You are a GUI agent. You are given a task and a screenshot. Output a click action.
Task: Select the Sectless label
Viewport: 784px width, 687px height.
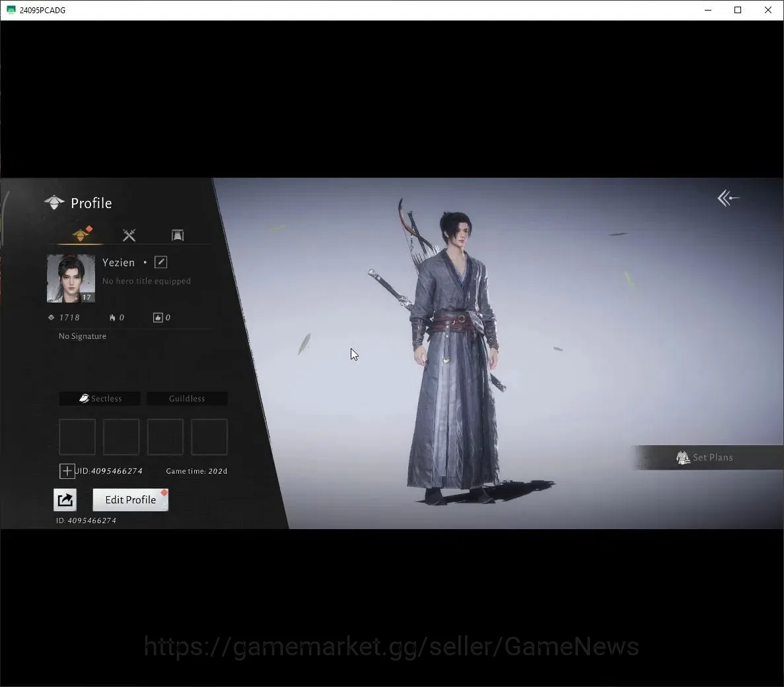(100, 398)
